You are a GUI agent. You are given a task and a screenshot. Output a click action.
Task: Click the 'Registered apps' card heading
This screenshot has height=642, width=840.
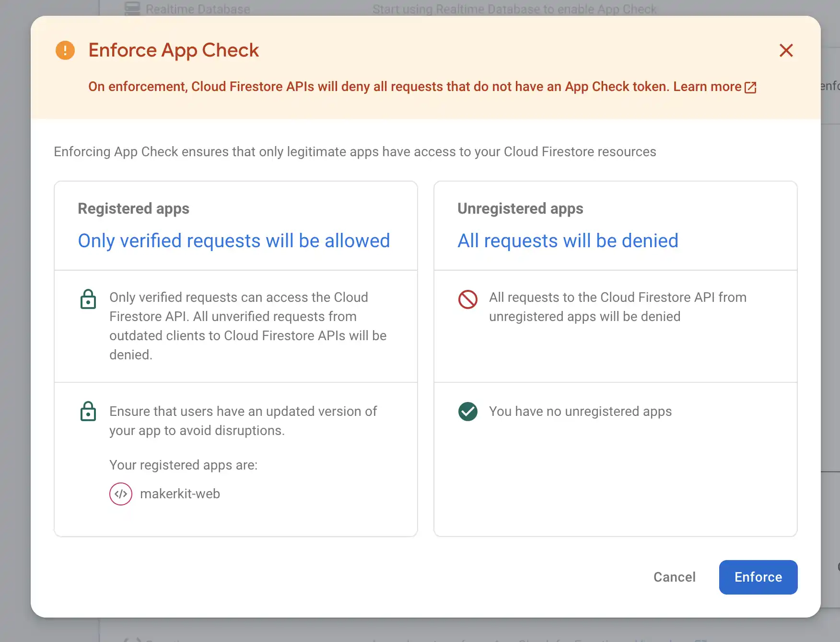tap(133, 208)
